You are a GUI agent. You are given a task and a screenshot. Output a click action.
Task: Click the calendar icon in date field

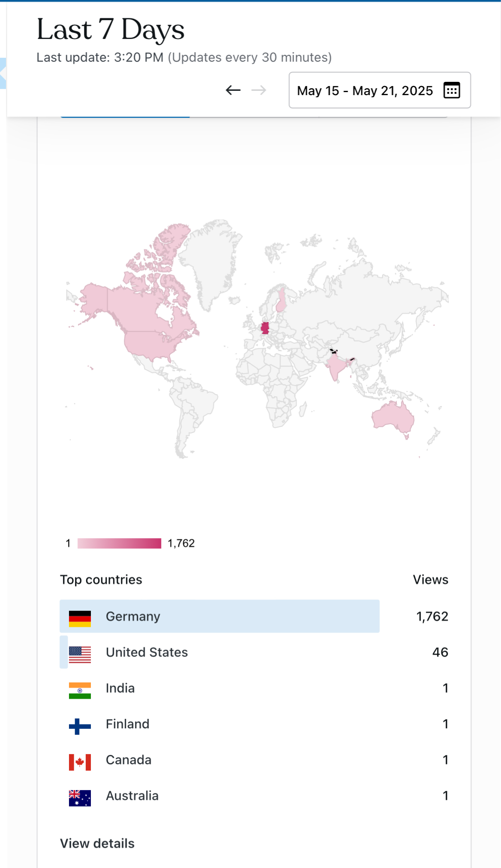pyautogui.click(x=452, y=90)
